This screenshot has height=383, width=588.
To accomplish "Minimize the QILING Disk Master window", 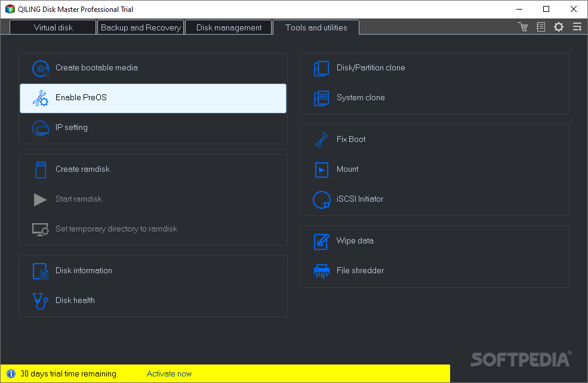I will [x=519, y=9].
